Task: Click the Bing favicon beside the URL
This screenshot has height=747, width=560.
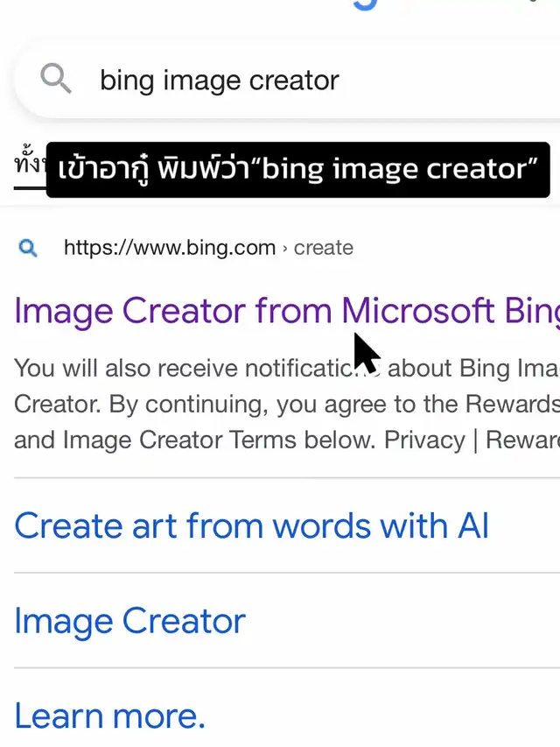Action: [28, 248]
